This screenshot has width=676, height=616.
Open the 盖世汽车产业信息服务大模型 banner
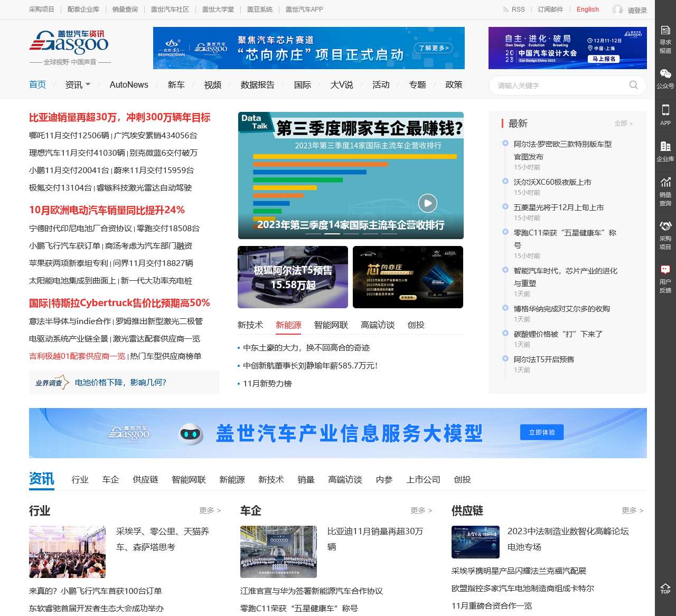pos(338,433)
